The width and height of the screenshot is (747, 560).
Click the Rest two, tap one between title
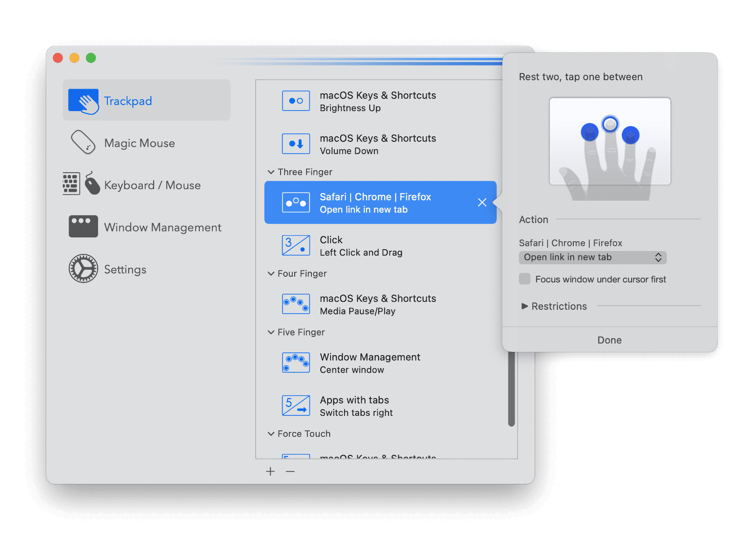(581, 77)
